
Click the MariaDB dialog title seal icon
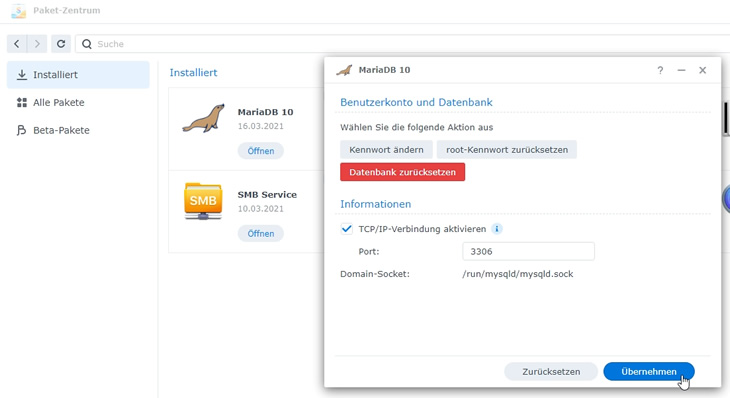point(345,70)
